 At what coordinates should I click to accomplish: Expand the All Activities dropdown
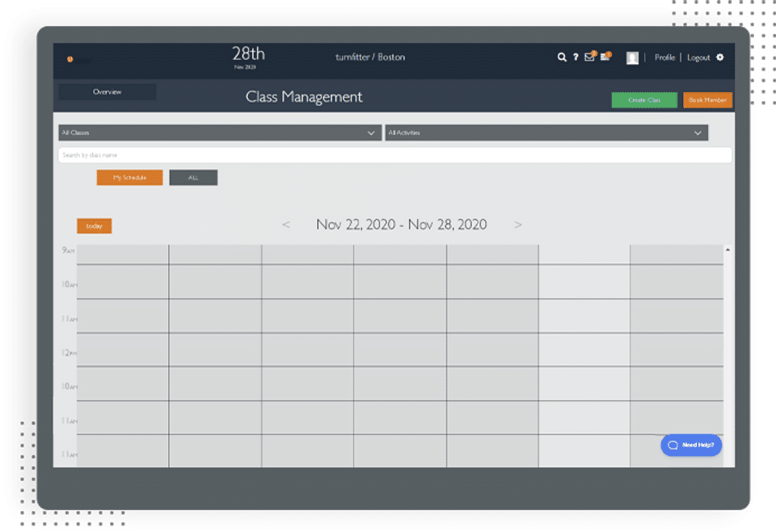pos(546,133)
